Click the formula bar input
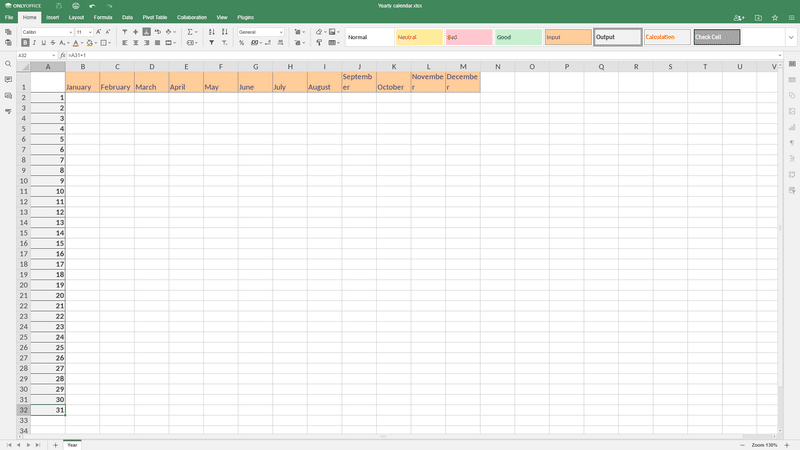Viewport: 800px width, 450px height. (x=423, y=55)
